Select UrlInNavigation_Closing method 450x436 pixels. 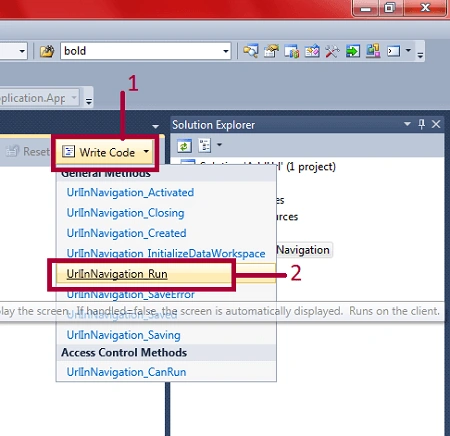125,213
